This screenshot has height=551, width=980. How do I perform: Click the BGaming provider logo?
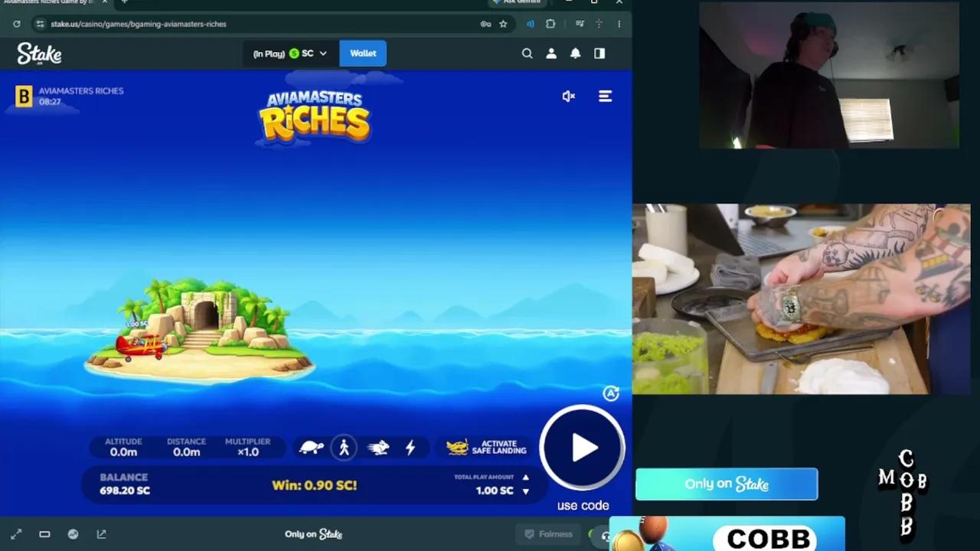pyautogui.click(x=24, y=96)
